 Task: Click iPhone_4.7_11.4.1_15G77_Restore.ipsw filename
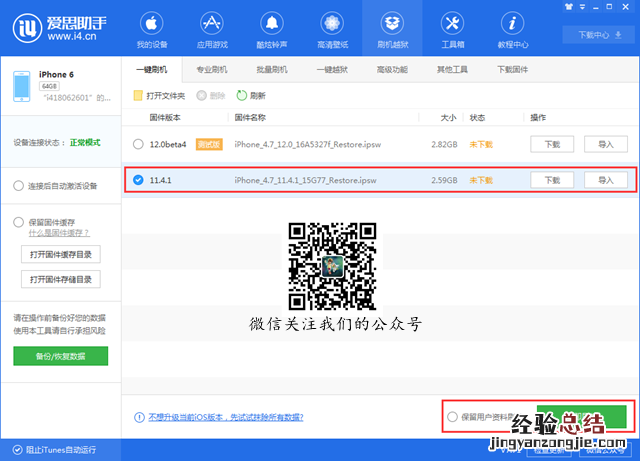305,180
